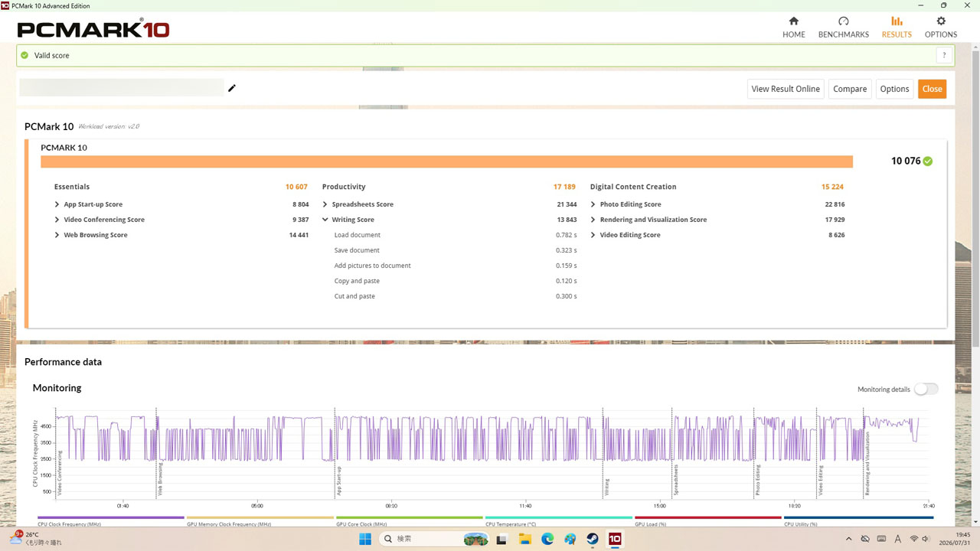
Task: Click the Spreadsheets marker in monitoring chart
Action: [676, 480]
